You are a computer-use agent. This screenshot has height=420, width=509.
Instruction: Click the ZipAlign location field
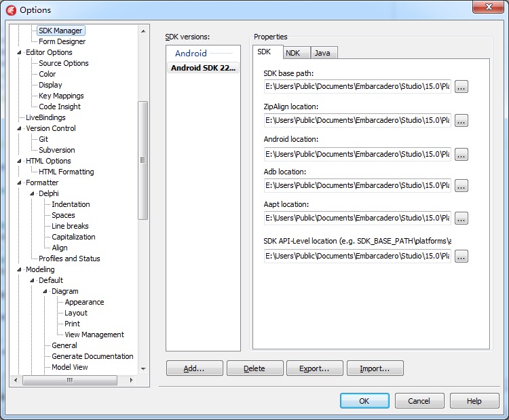click(x=358, y=121)
